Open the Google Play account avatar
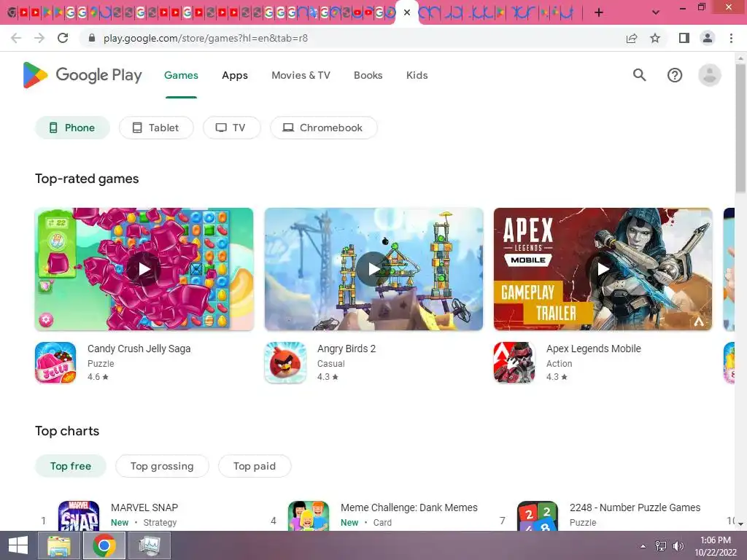747x560 pixels. click(709, 75)
